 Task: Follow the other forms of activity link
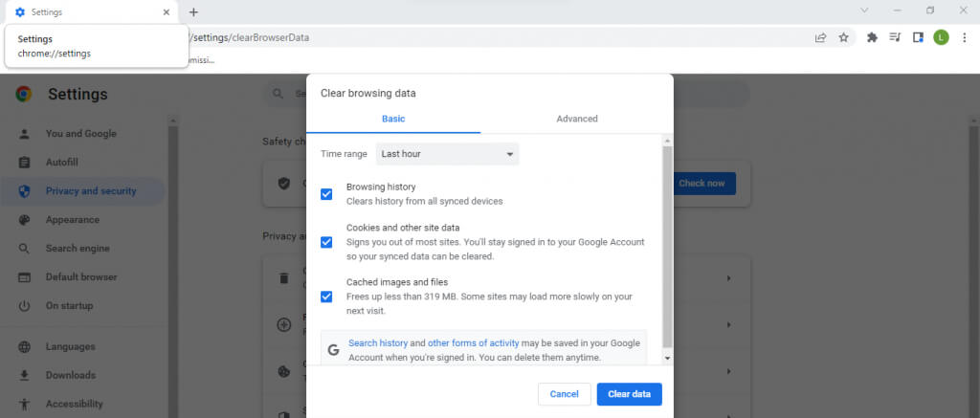point(473,342)
